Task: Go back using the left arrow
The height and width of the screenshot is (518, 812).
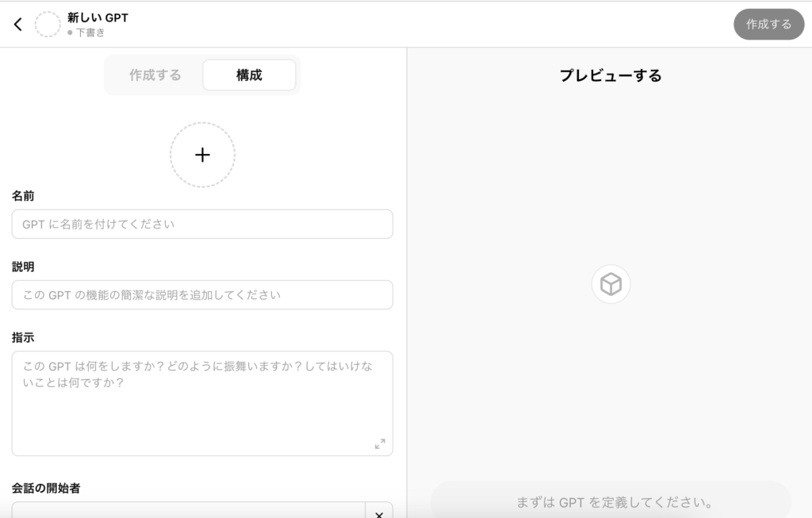Action: point(18,25)
